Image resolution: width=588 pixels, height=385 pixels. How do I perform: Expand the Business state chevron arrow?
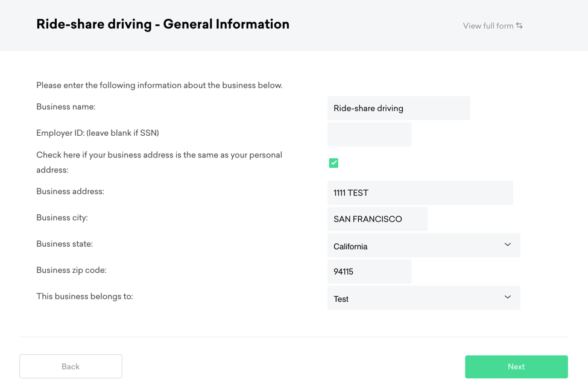(x=507, y=245)
